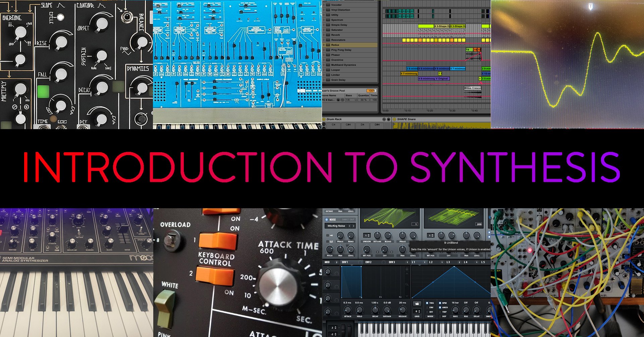Click the Serum DECAY knob
Screen dimensions: 644x337
(375, 310)
